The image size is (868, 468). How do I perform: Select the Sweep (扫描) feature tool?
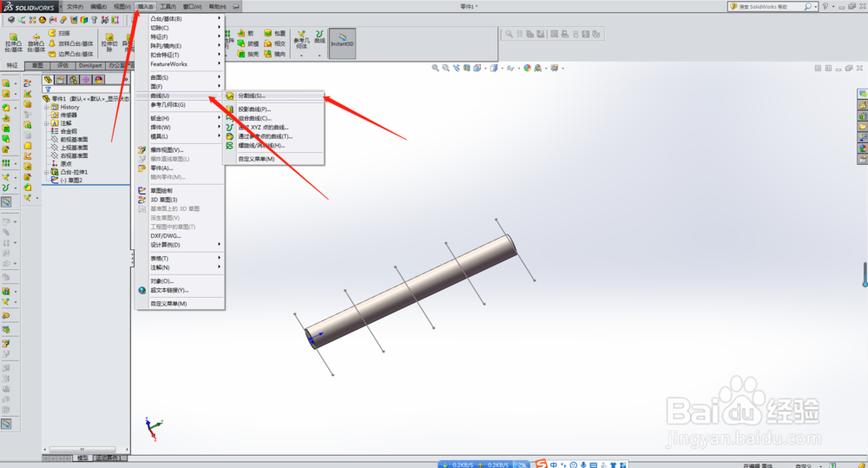coord(59,33)
